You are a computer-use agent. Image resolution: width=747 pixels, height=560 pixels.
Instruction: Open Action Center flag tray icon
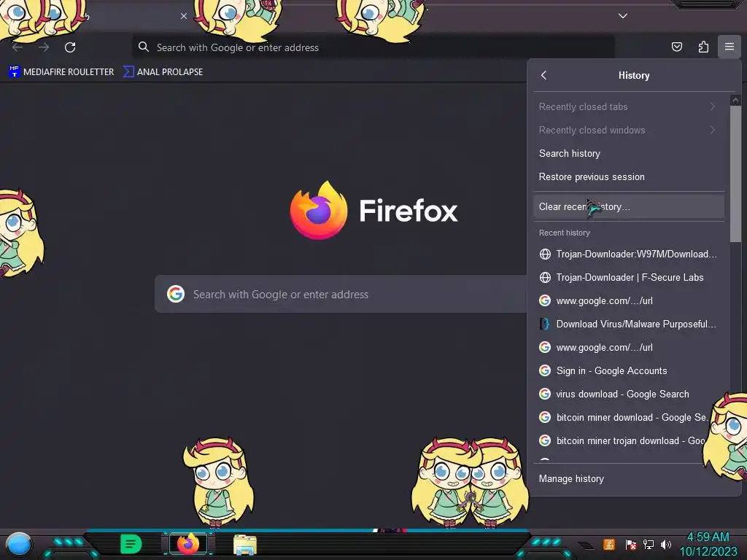click(631, 544)
